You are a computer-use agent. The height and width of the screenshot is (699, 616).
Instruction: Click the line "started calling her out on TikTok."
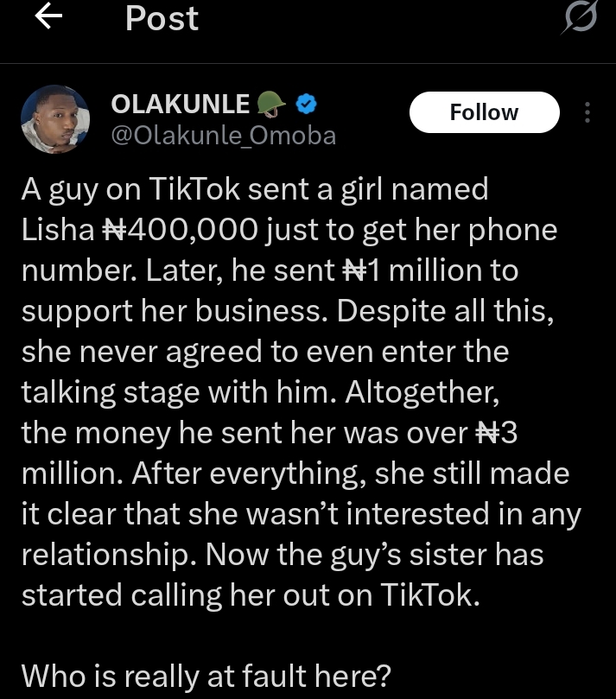coord(250,594)
